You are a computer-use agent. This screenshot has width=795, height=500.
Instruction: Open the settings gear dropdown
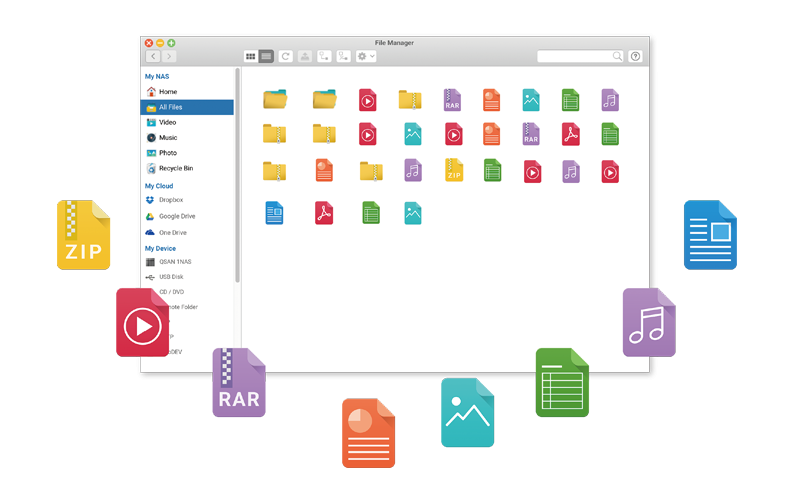coord(366,57)
